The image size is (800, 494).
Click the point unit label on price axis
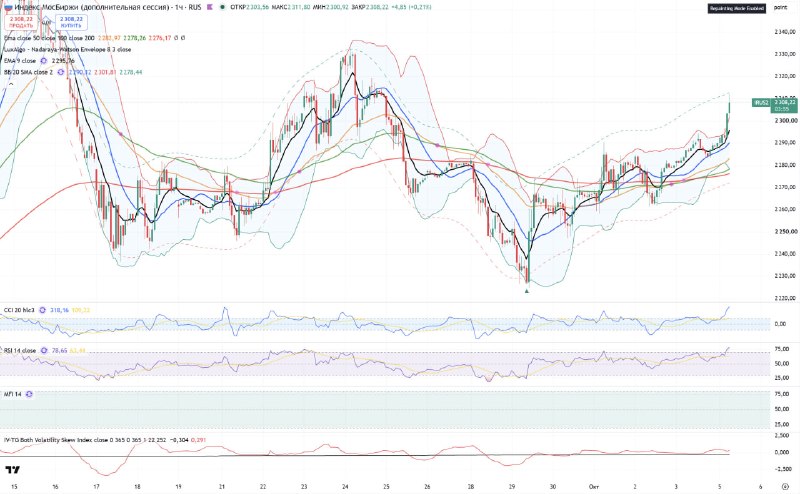pyautogui.click(x=780, y=7)
